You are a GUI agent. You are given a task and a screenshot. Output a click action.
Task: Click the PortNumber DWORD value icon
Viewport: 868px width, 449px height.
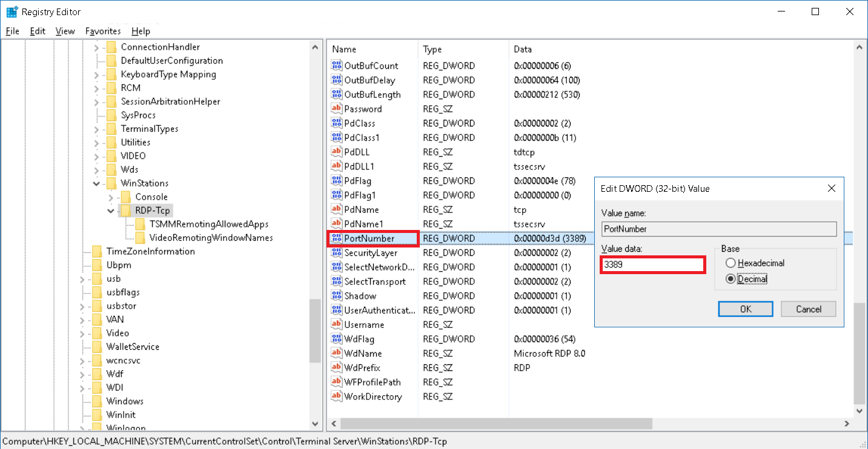pyautogui.click(x=337, y=238)
